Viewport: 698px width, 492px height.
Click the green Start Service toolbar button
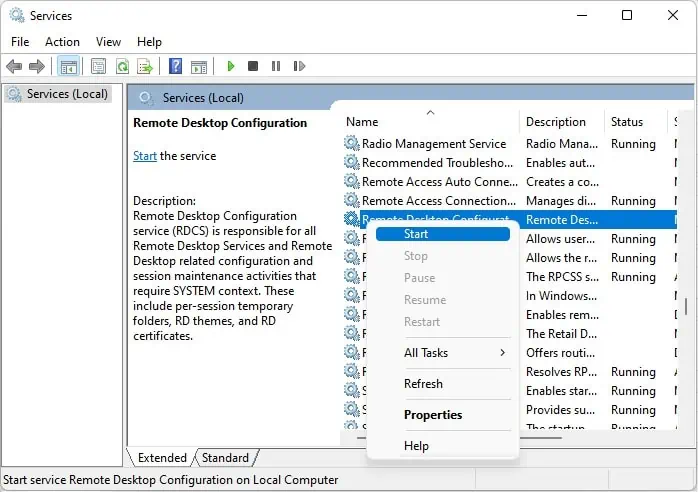click(231, 66)
